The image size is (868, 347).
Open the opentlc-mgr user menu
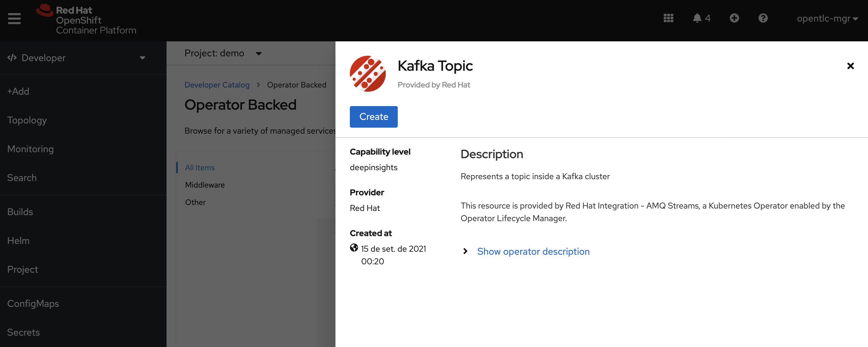click(x=827, y=19)
